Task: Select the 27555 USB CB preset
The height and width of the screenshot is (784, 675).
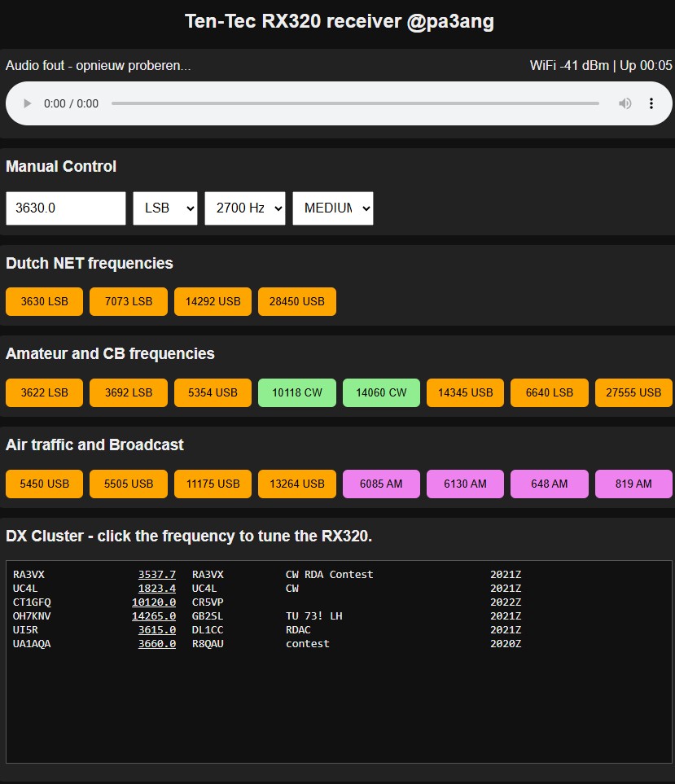Action: [633, 392]
